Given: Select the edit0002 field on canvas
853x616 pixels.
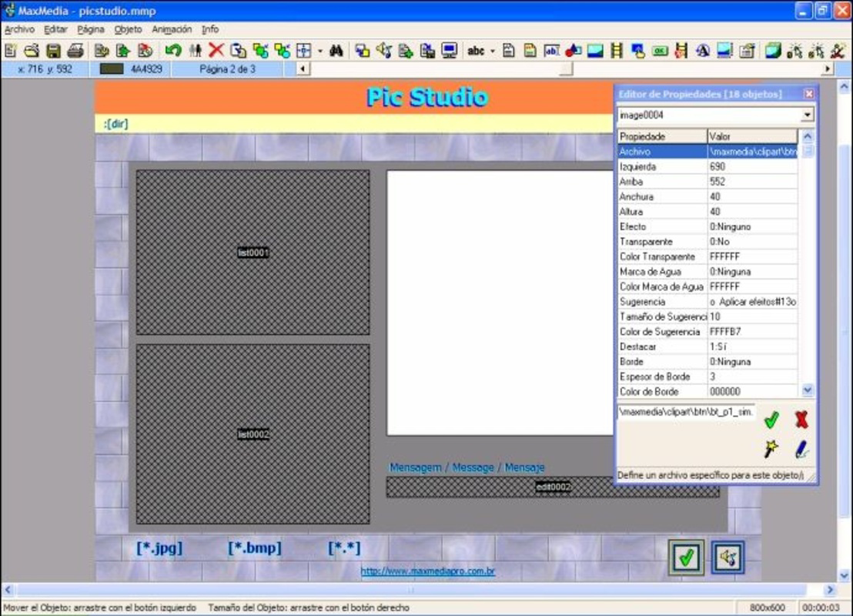Looking at the screenshot, I should (x=554, y=487).
